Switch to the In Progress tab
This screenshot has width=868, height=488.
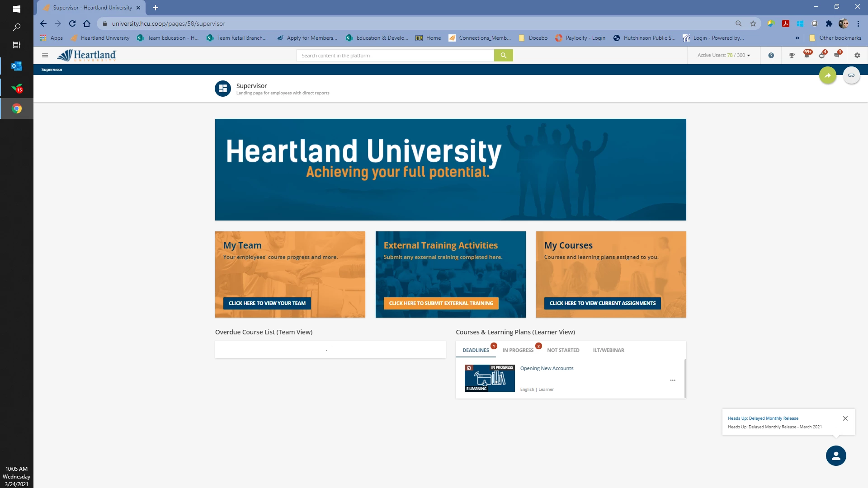[x=518, y=350]
